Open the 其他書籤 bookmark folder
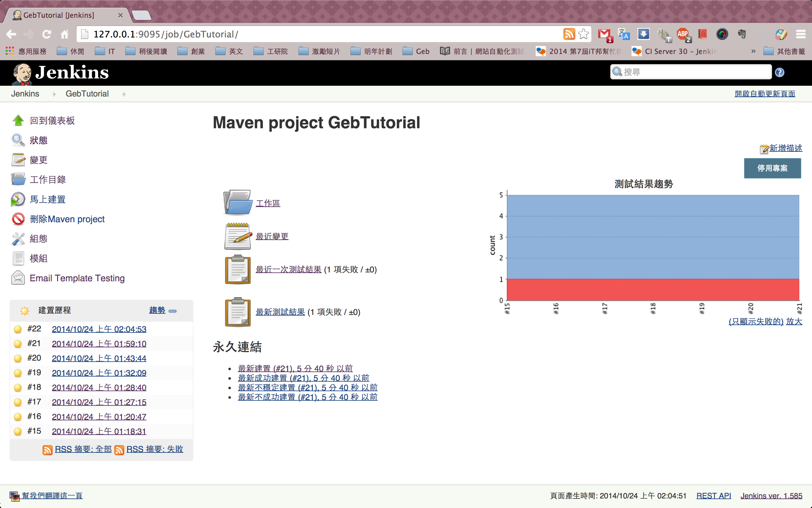Image resolution: width=812 pixels, height=508 pixels. 784,51
